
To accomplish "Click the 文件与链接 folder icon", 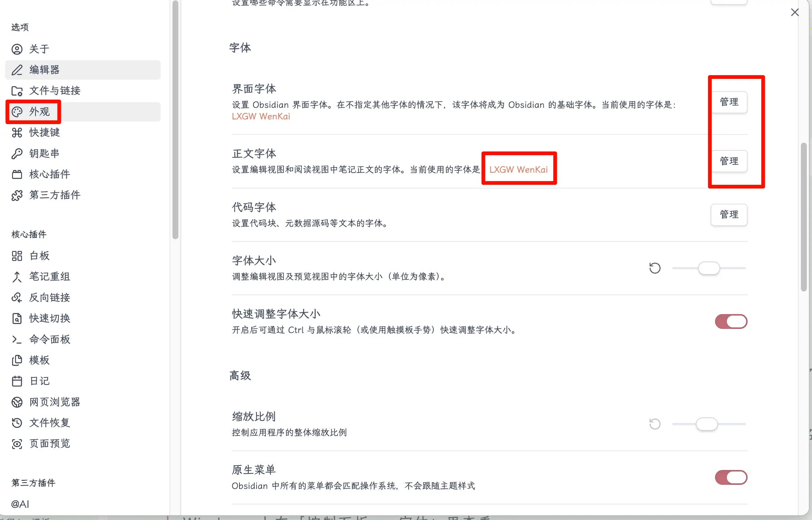I will tap(17, 91).
